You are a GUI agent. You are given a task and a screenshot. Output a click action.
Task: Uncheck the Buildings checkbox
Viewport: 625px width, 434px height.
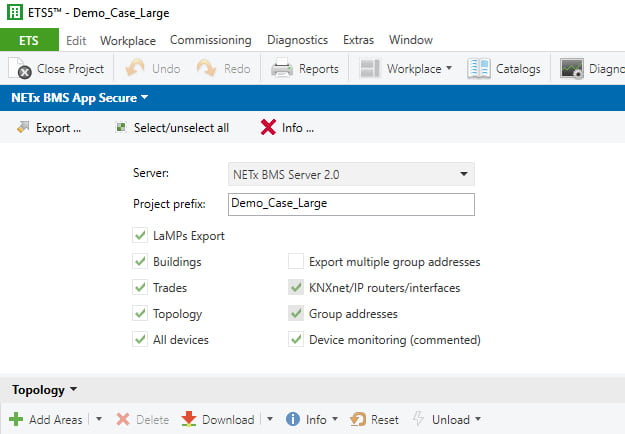[140, 261]
